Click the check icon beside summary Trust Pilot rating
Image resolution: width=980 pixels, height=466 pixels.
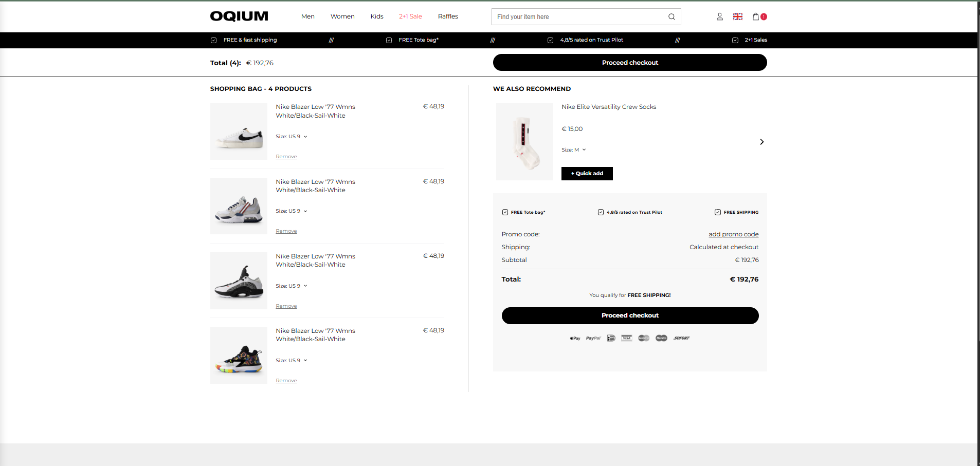point(601,212)
